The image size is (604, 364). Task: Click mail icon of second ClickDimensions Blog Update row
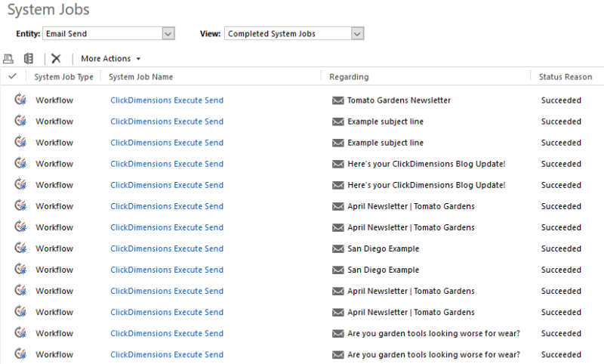click(337, 185)
